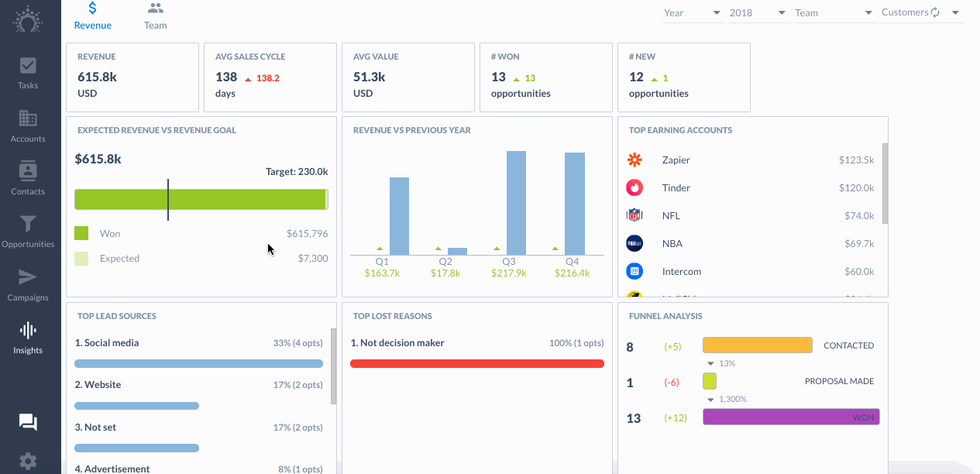Switch to the Team tab
This screenshot has height=474, width=980.
(x=156, y=16)
